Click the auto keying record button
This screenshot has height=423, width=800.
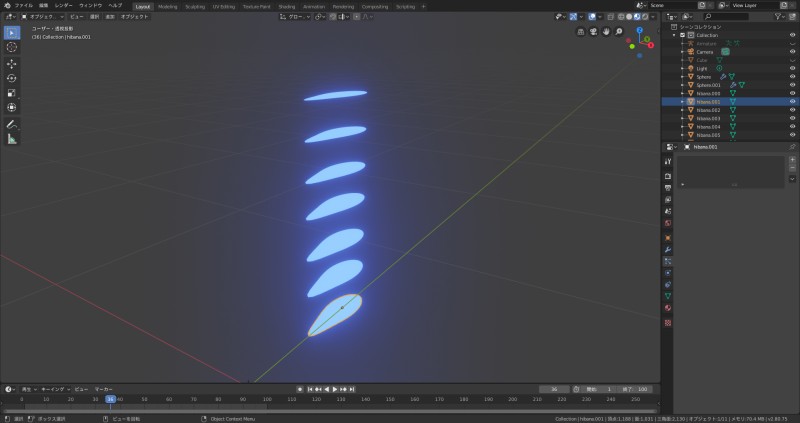click(300, 389)
